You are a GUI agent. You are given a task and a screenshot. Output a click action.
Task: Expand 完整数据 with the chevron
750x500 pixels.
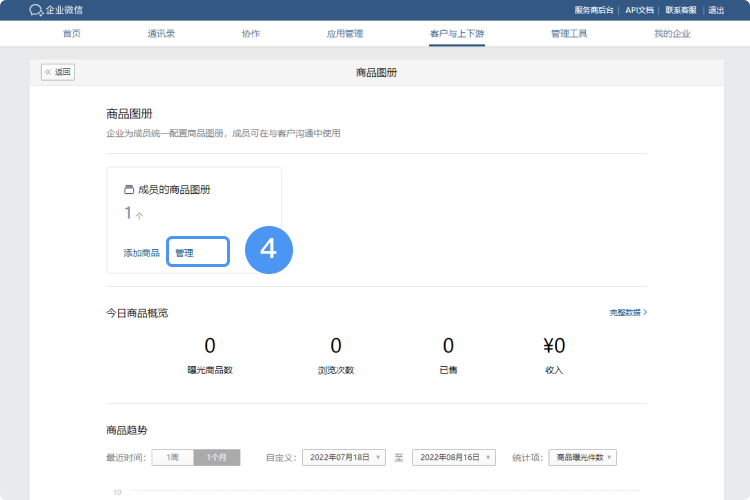[x=628, y=313]
